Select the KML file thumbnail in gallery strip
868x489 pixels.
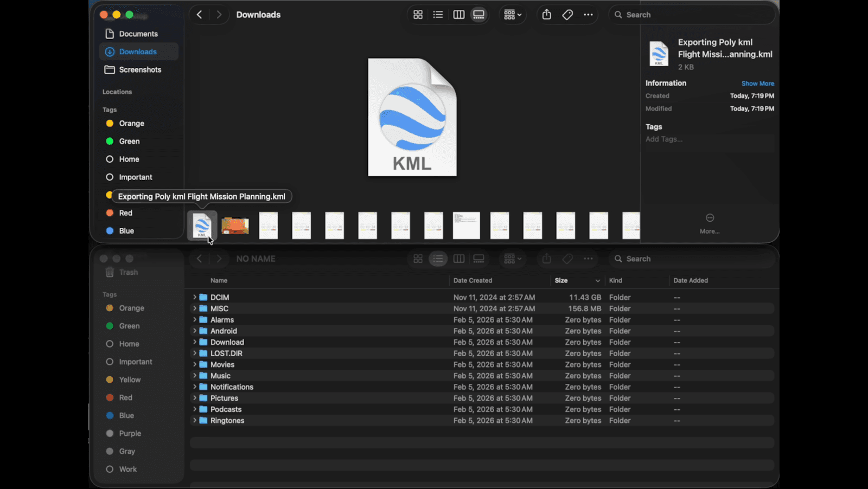click(202, 226)
